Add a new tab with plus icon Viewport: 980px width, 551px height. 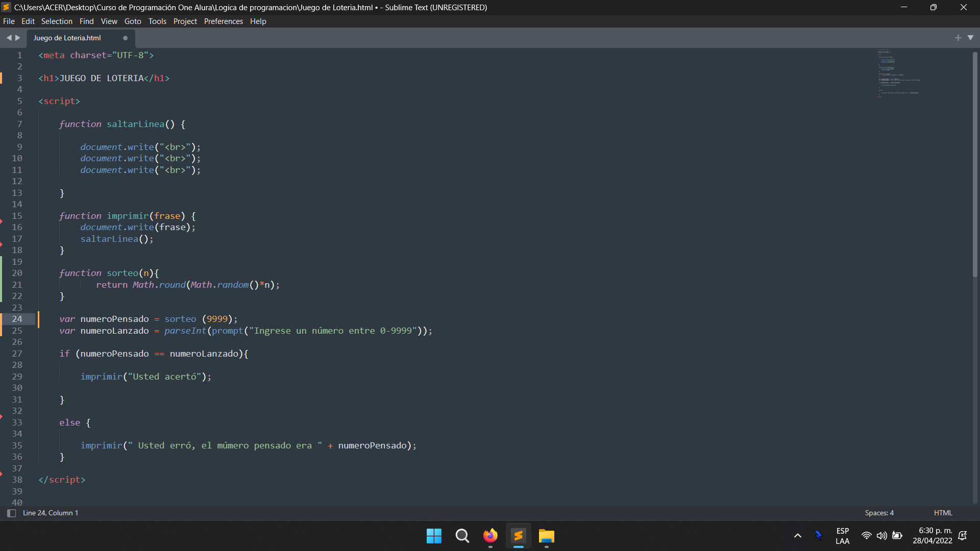tap(958, 38)
